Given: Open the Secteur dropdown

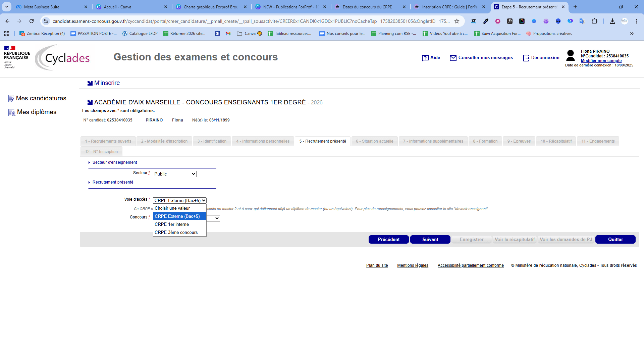Looking at the screenshot, I should [174, 174].
